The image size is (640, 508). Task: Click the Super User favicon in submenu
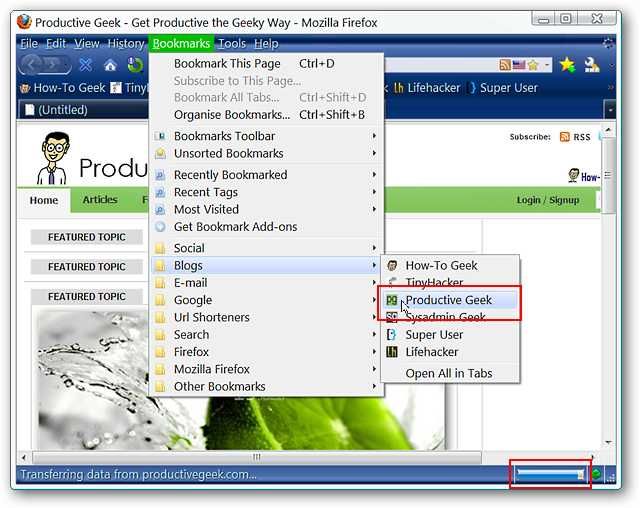(391, 335)
